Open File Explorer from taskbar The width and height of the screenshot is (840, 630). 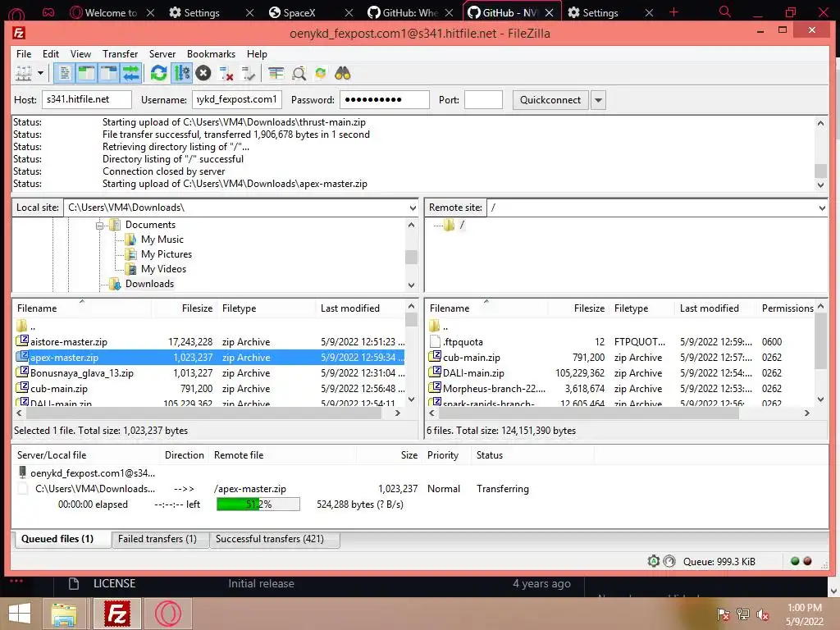64,614
